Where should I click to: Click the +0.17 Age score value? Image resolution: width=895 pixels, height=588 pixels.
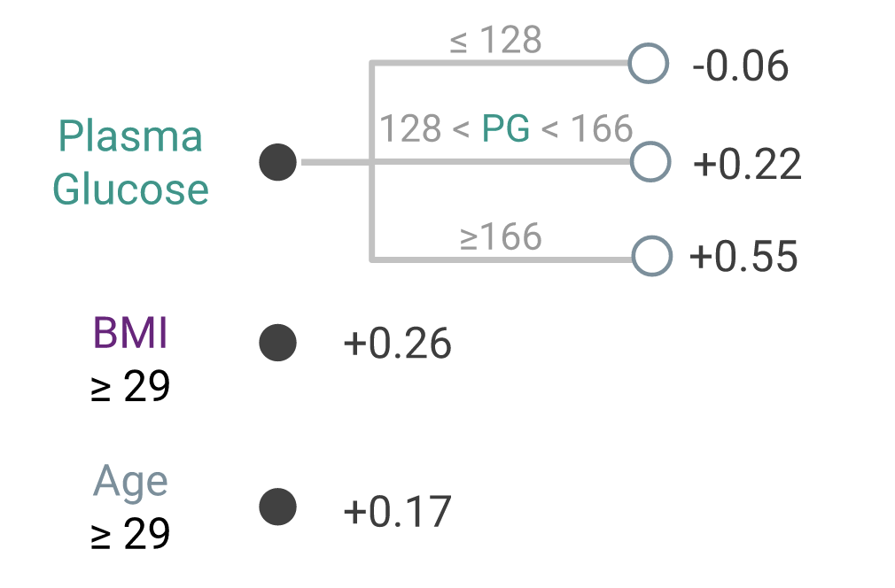(x=398, y=510)
